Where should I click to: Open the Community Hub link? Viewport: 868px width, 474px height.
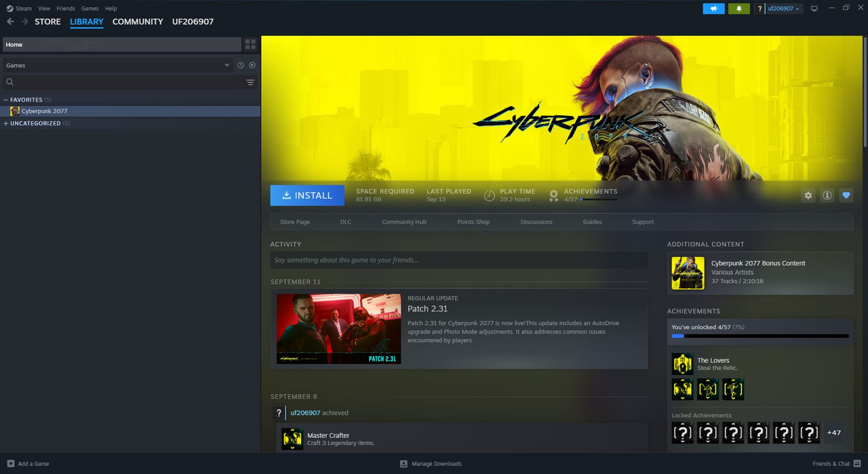[x=404, y=222]
